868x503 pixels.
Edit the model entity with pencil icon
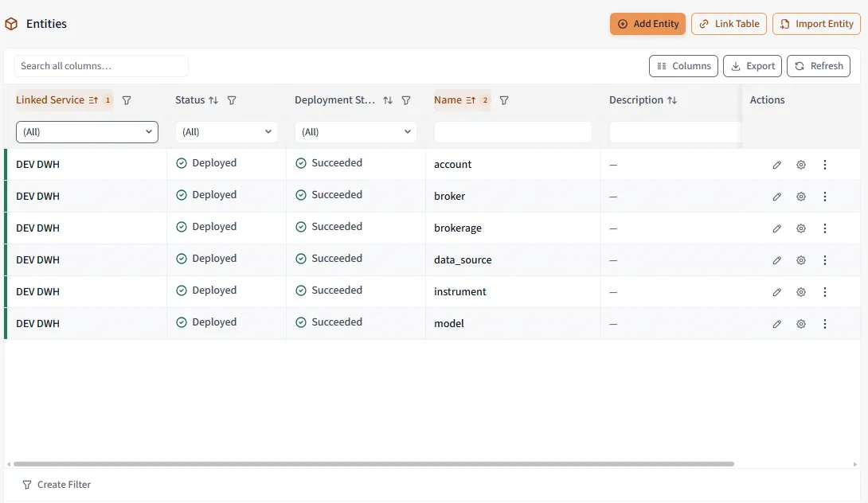(776, 324)
